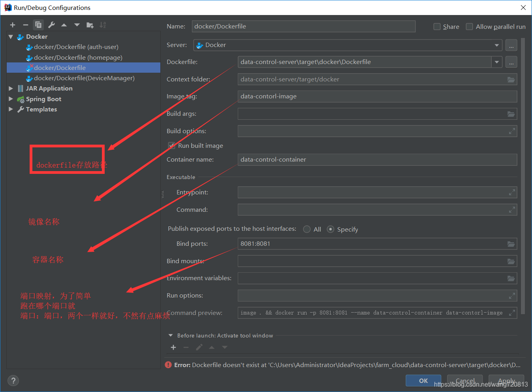Expand the Templates node
This screenshot has width=532, height=392.
11,109
